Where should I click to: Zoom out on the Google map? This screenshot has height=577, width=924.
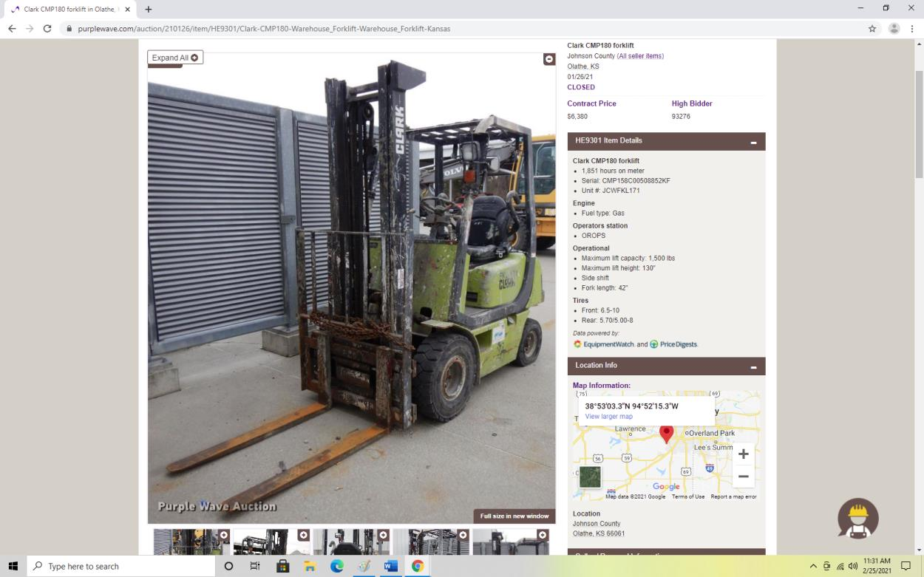[x=743, y=477]
